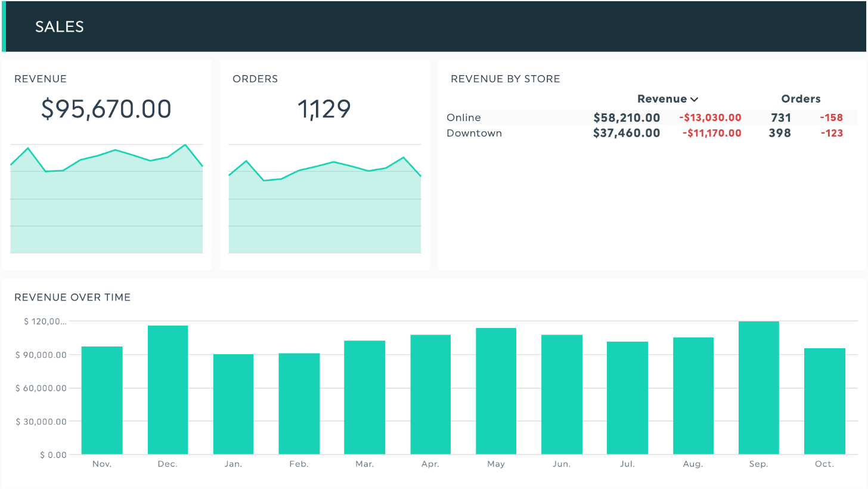The image size is (868, 489).
Task: Select the Apr. revenue bar
Action: pyautogui.click(x=430, y=394)
